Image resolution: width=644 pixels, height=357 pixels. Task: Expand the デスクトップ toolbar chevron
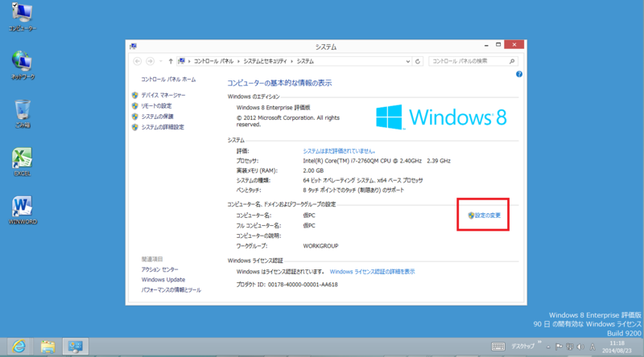click(x=539, y=343)
